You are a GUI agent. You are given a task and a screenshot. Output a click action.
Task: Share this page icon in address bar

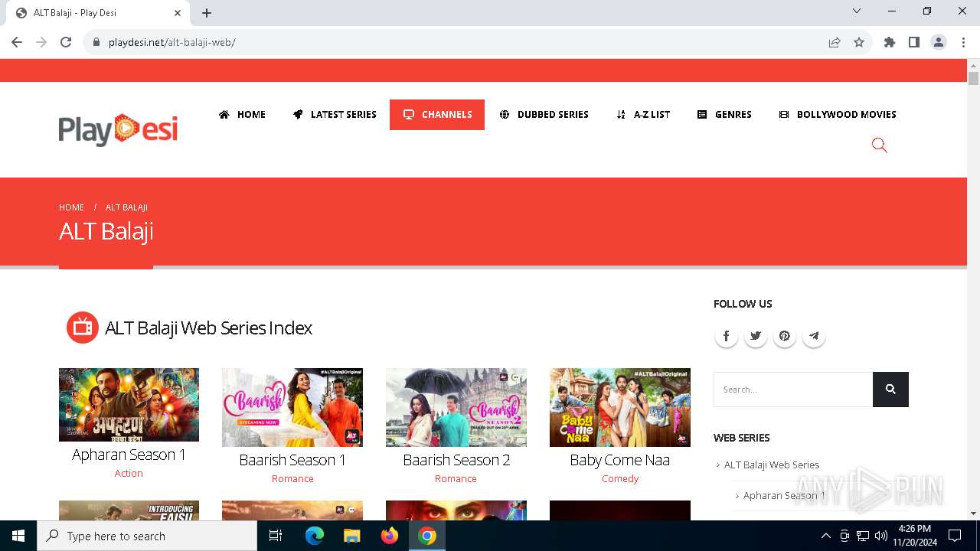coord(835,42)
